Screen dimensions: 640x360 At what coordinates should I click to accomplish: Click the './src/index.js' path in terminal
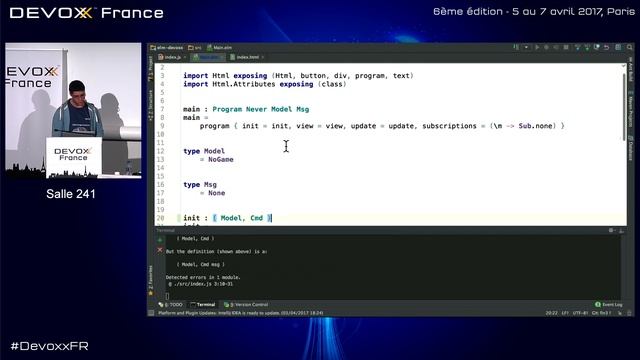pyautogui.click(x=194, y=284)
